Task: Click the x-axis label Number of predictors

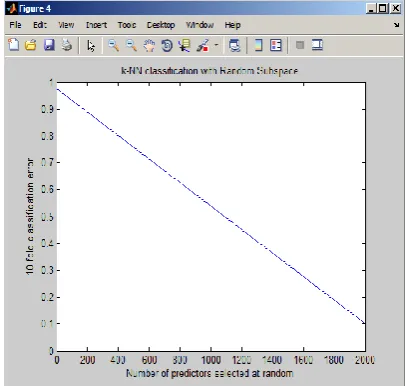Action: pos(210,373)
